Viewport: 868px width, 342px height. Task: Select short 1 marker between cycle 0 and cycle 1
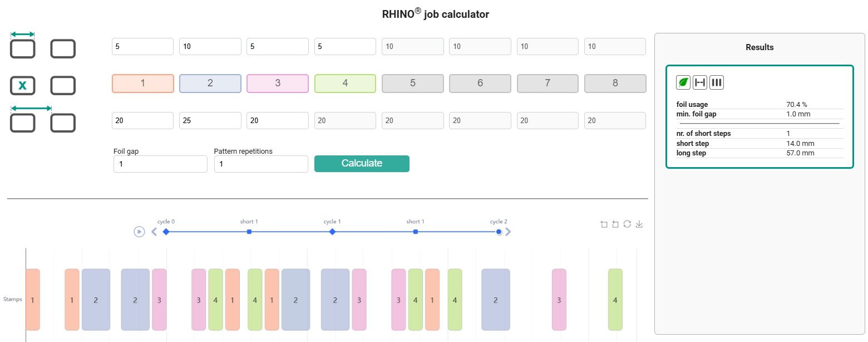coord(249,231)
